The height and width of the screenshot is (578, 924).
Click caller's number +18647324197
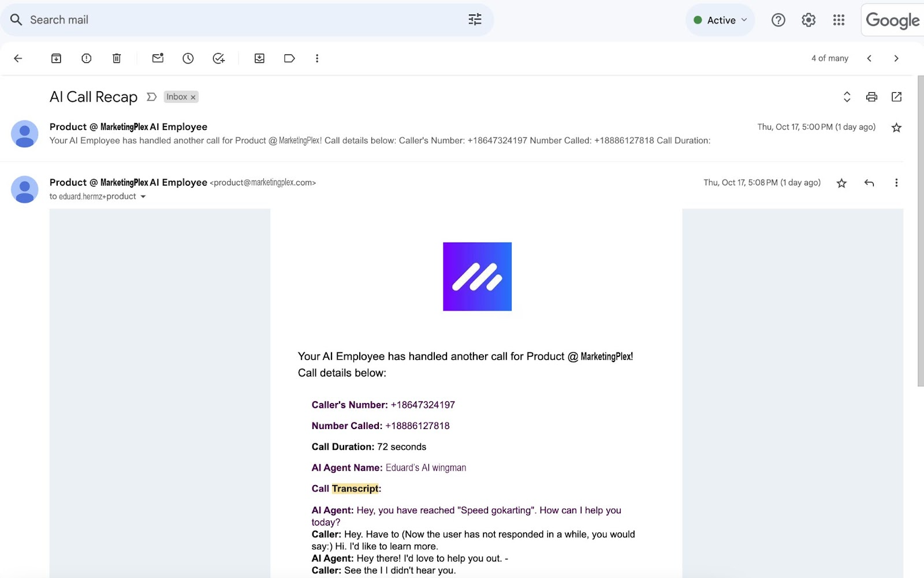point(423,405)
